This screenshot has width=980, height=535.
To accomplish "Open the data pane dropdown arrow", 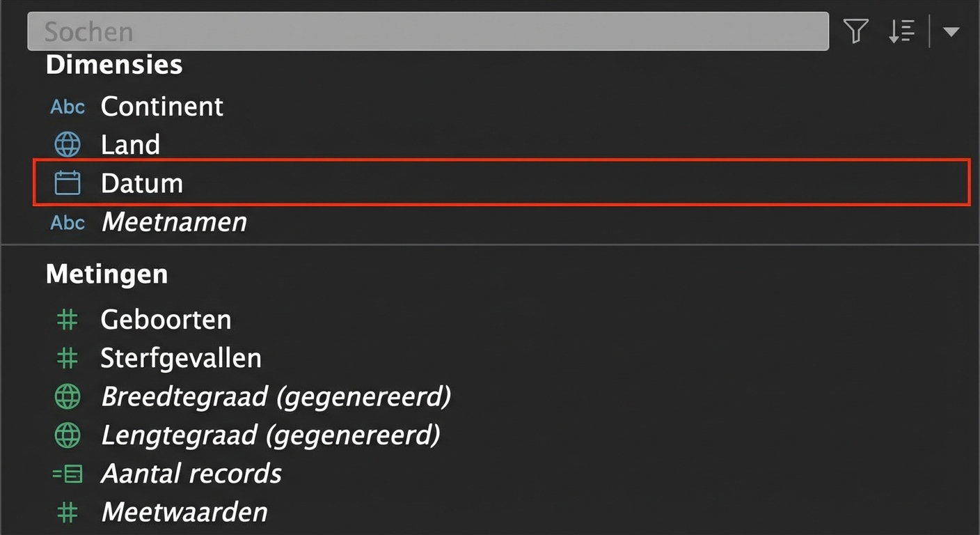I will (x=951, y=31).
